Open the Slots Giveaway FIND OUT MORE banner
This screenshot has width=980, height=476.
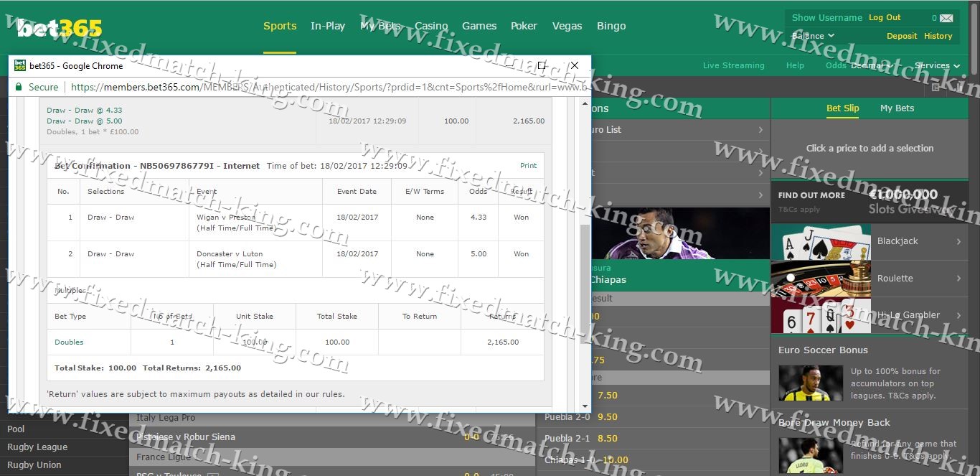pyautogui.click(x=871, y=202)
